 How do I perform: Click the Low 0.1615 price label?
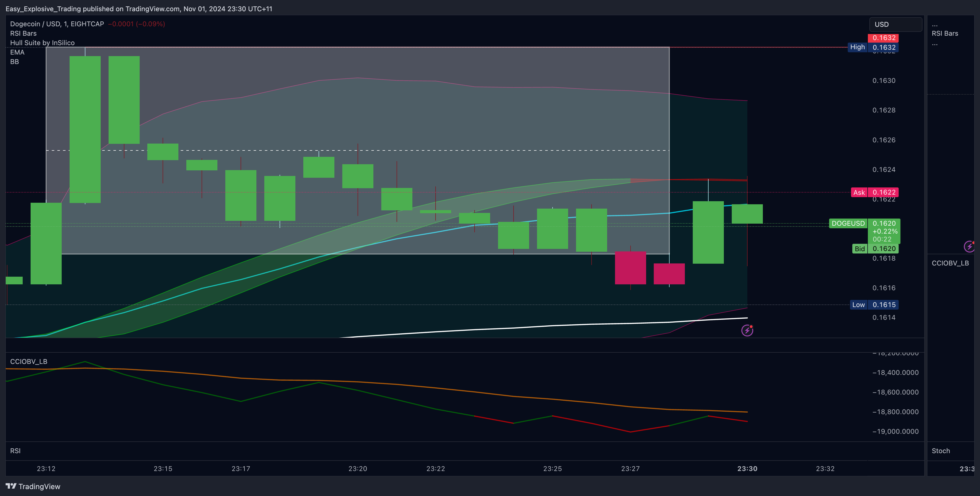tap(874, 304)
